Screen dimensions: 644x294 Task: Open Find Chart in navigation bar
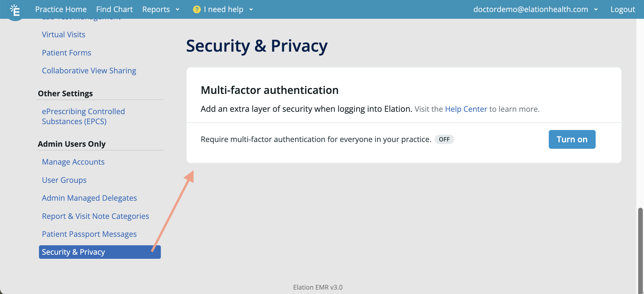point(115,9)
